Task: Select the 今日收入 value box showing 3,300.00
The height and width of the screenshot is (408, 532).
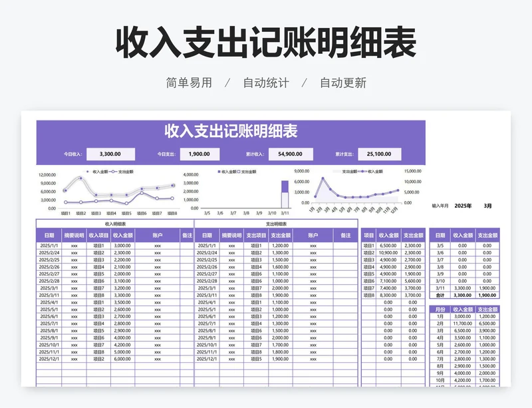Action: coord(110,154)
